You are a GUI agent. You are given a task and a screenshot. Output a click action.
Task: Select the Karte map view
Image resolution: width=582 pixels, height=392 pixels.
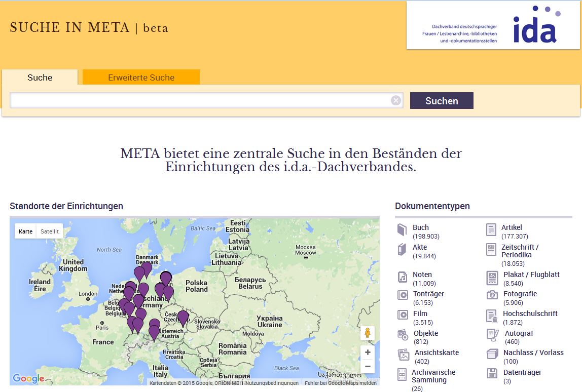[x=26, y=231]
